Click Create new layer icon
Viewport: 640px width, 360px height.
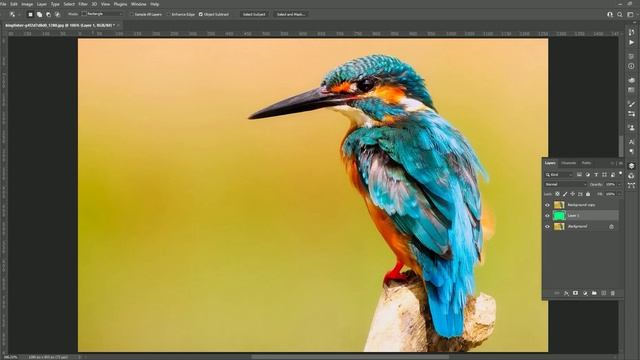pos(604,293)
